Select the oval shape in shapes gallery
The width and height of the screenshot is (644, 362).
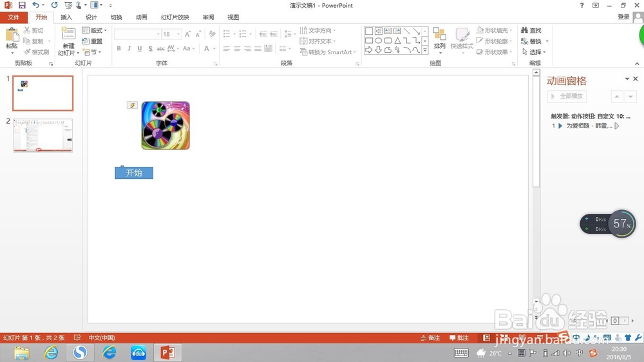coord(378,41)
